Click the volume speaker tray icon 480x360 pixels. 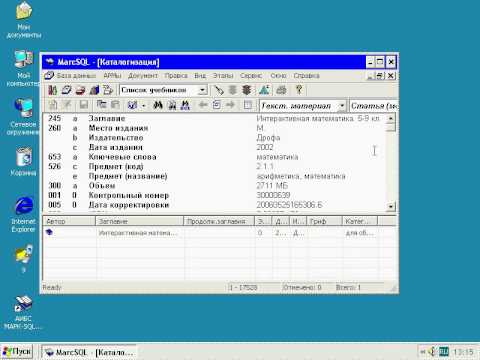(x=432, y=351)
